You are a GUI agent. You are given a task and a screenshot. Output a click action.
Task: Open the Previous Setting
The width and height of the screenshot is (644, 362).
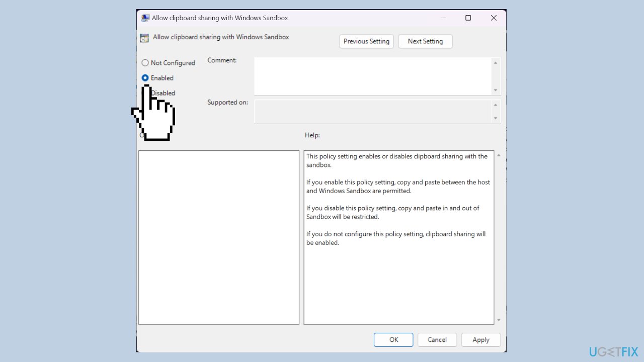click(367, 41)
